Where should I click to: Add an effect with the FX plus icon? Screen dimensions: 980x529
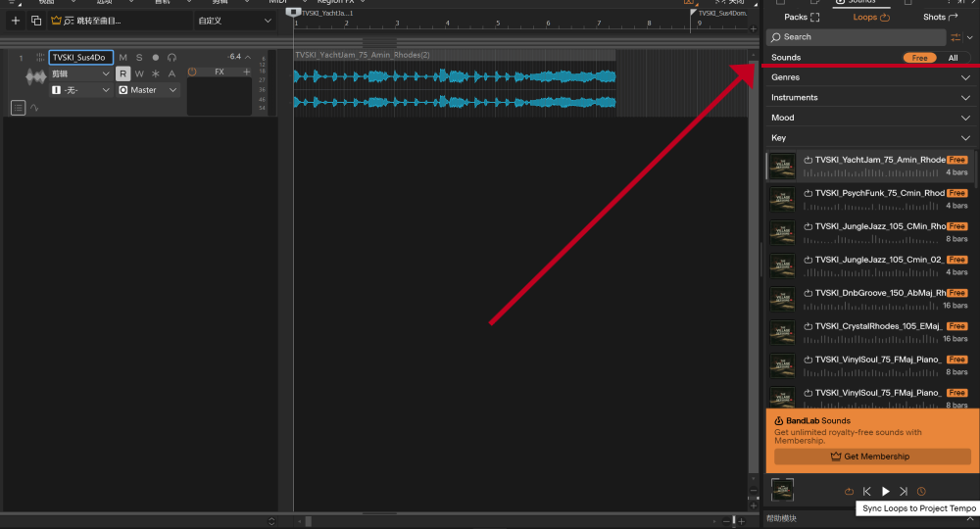pos(247,72)
